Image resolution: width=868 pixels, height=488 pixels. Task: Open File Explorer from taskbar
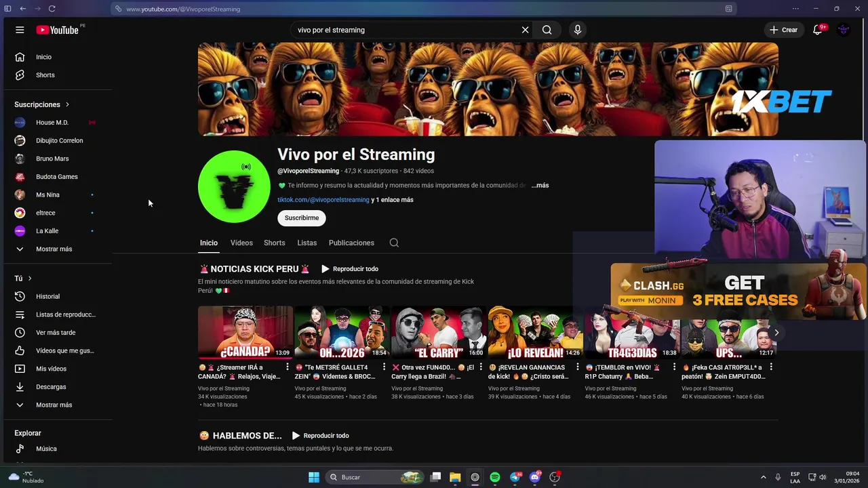[x=455, y=477]
